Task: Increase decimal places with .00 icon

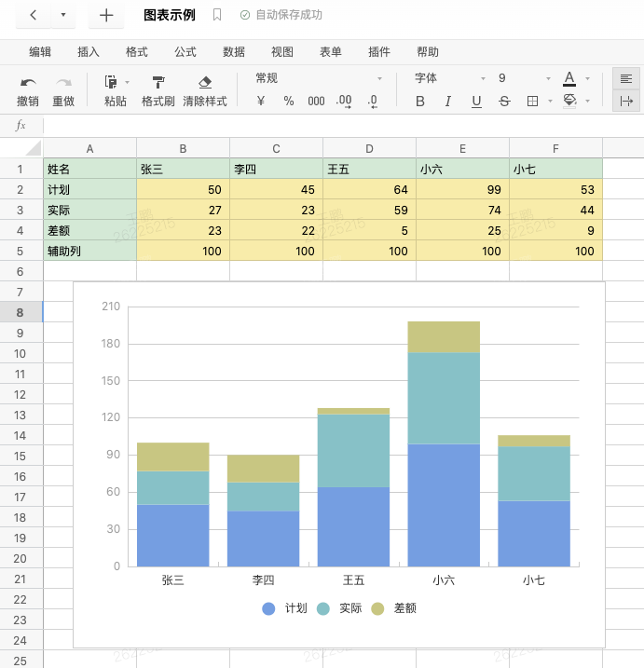Action: pyautogui.click(x=344, y=102)
